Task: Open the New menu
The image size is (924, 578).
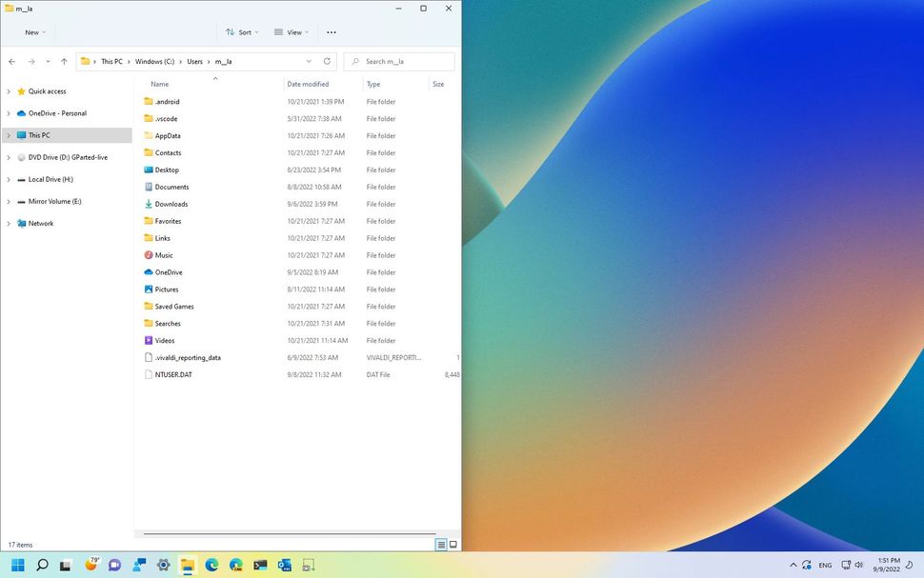Action: (31, 31)
